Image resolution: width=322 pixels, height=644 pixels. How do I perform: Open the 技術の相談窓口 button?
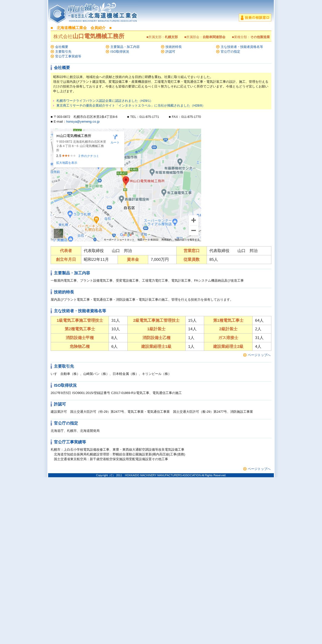coord(255,18)
